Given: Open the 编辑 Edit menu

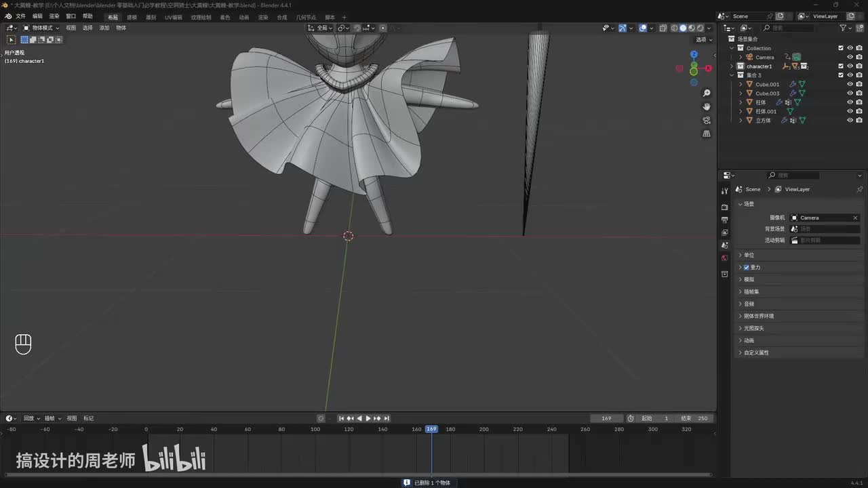Looking at the screenshot, I should [x=37, y=16].
